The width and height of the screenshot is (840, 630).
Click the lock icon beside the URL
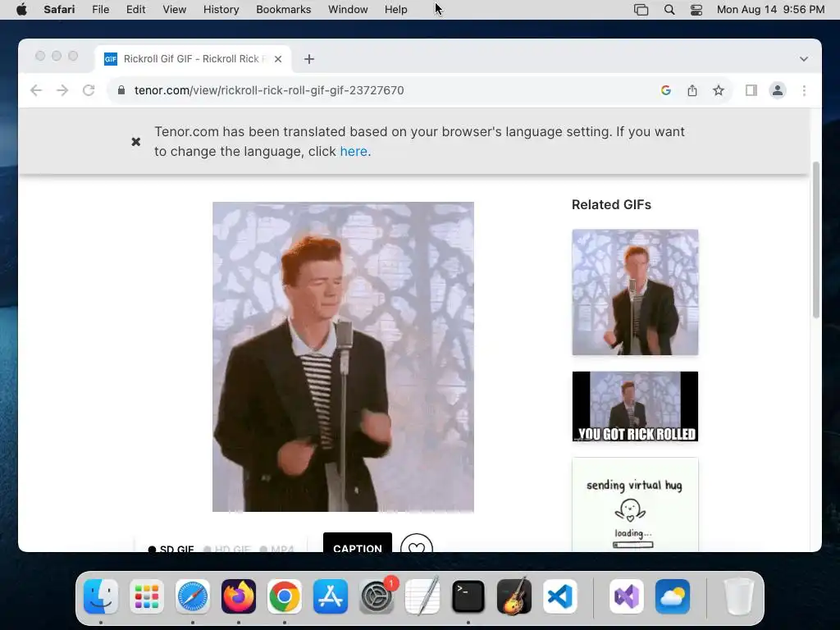pyautogui.click(x=121, y=90)
